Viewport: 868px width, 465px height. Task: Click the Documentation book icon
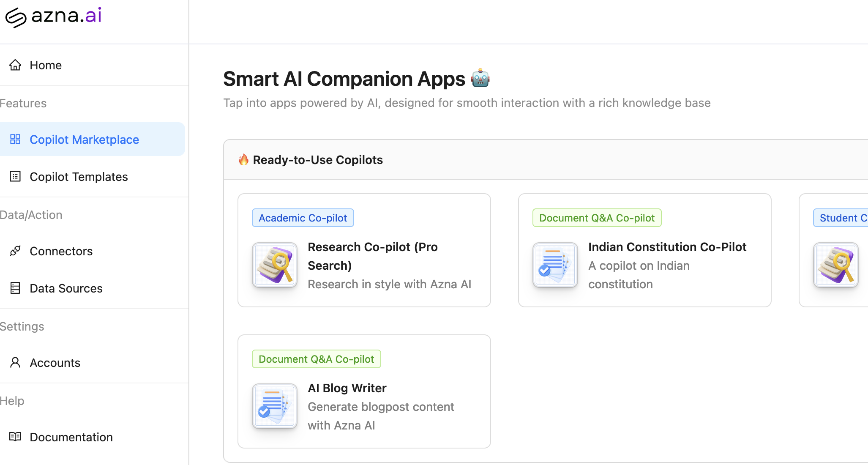(15, 437)
